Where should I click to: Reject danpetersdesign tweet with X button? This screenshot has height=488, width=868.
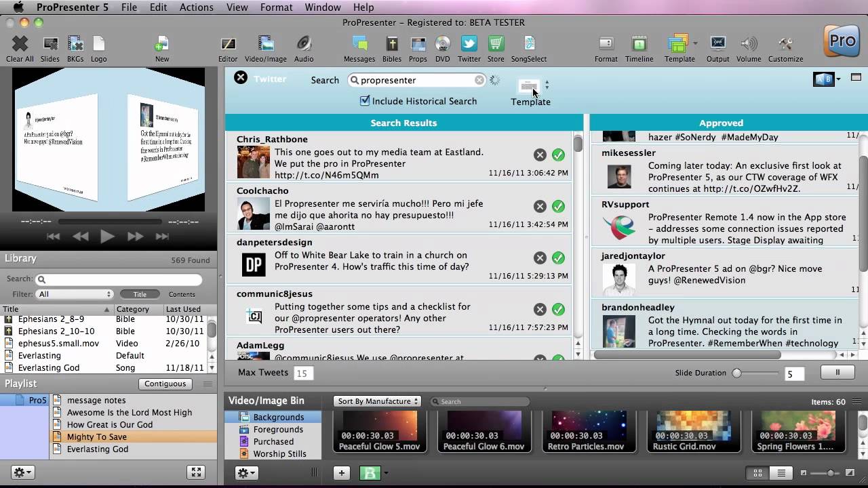click(x=540, y=258)
